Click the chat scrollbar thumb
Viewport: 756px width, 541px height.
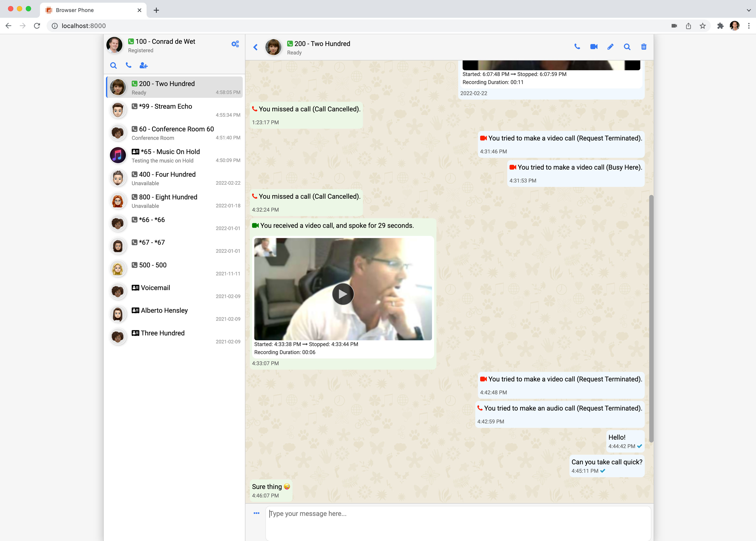(x=651, y=318)
